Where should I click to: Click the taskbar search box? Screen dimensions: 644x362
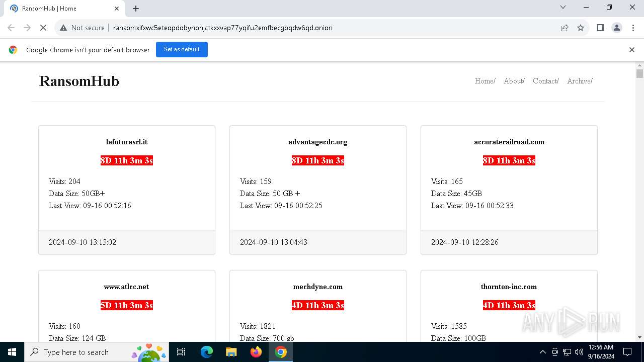click(97, 352)
